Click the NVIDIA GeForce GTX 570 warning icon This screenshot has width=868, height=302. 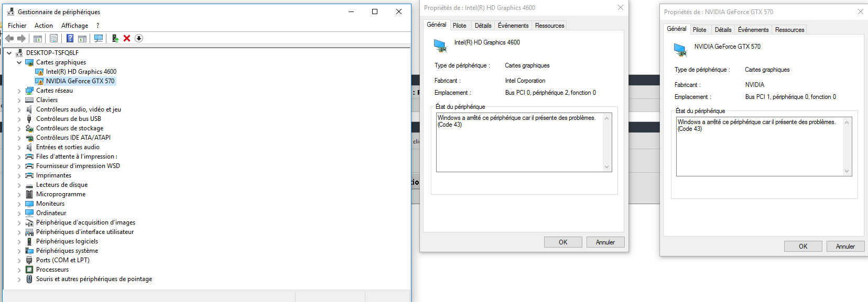(39, 81)
